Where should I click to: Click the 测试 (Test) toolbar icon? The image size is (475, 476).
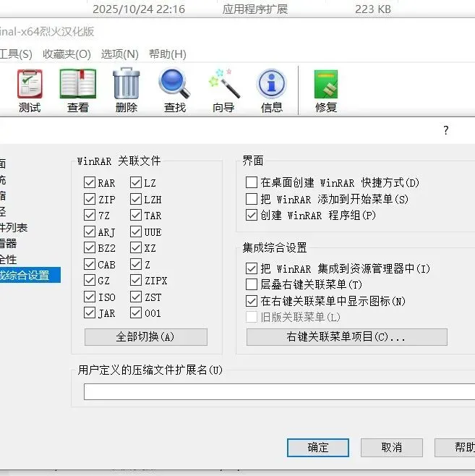tap(30, 84)
